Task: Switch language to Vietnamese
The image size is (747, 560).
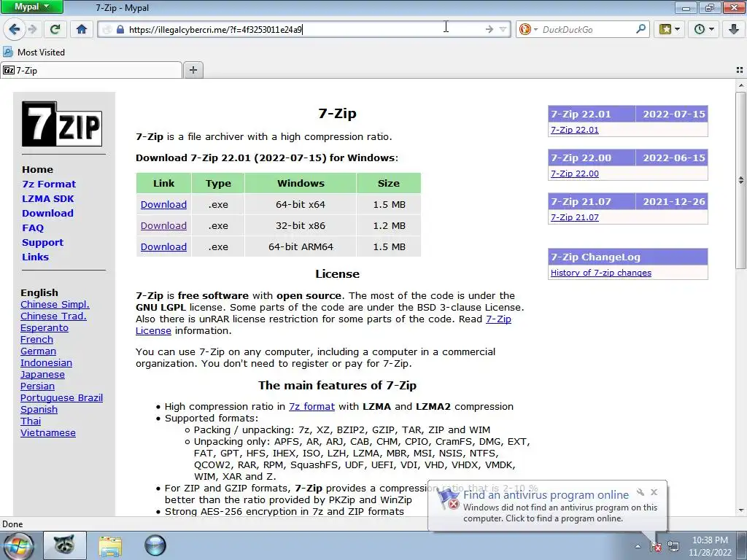Action: point(48,433)
